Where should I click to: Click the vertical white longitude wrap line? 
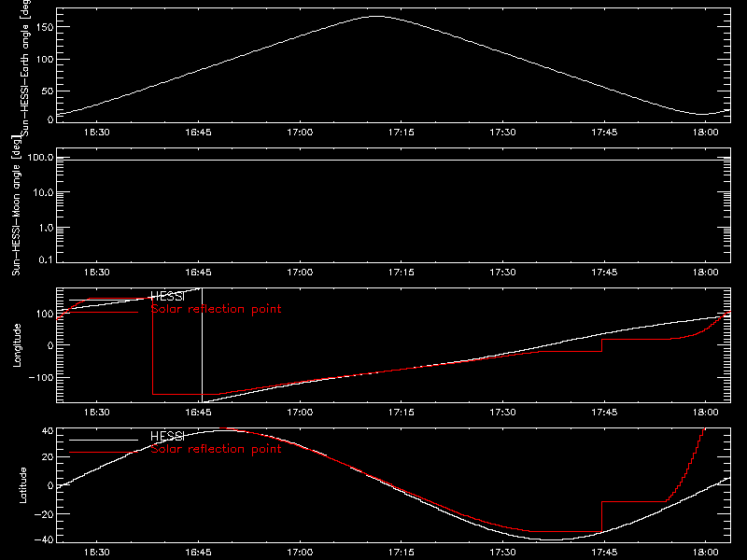pyautogui.click(x=203, y=345)
